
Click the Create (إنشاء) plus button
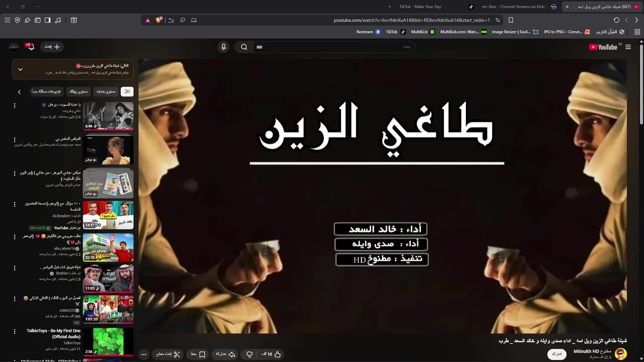(52, 47)
